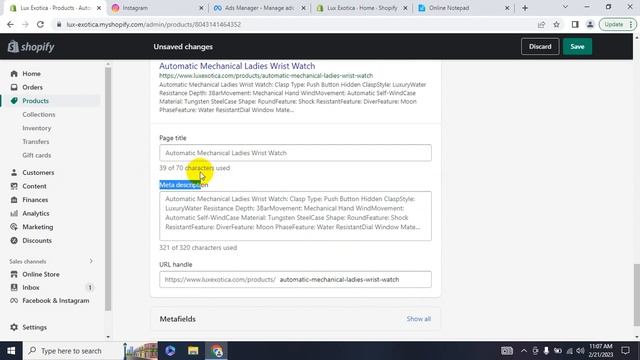The image size is (640, 360).
Task: Switch to Online Notepad tab
Action: point(464,8)
